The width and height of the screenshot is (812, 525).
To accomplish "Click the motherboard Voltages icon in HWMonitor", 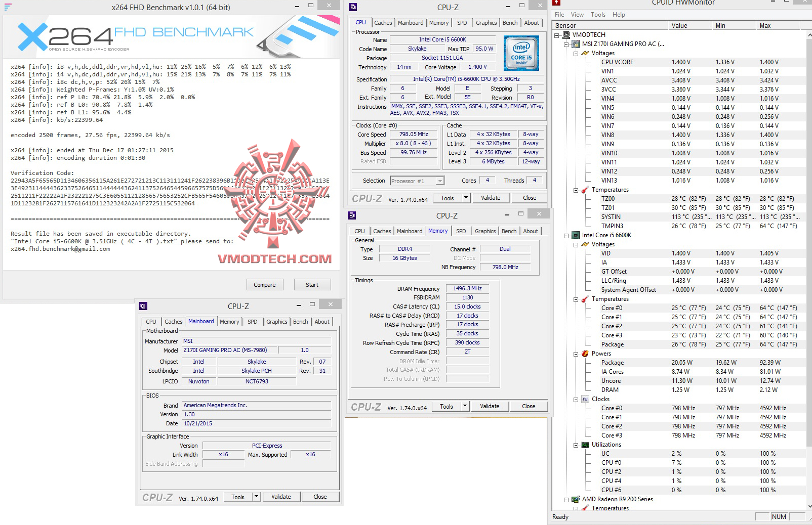I will tap(585, 53).
